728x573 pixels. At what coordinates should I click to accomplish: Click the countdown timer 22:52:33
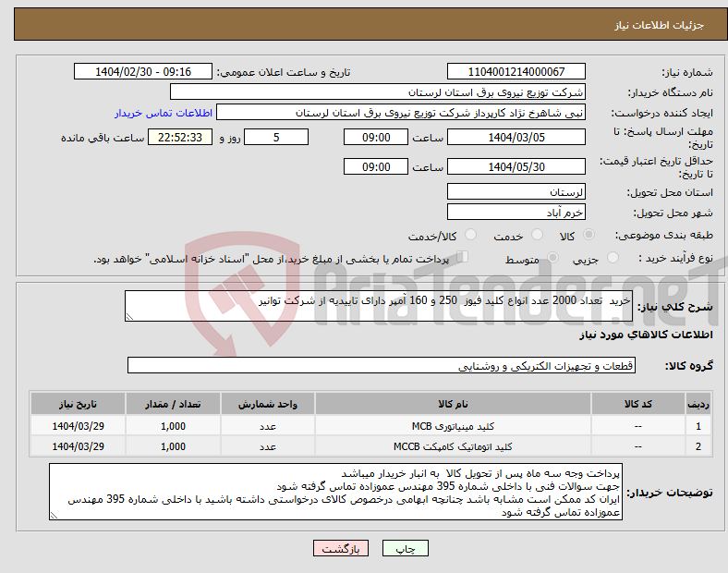180,137
